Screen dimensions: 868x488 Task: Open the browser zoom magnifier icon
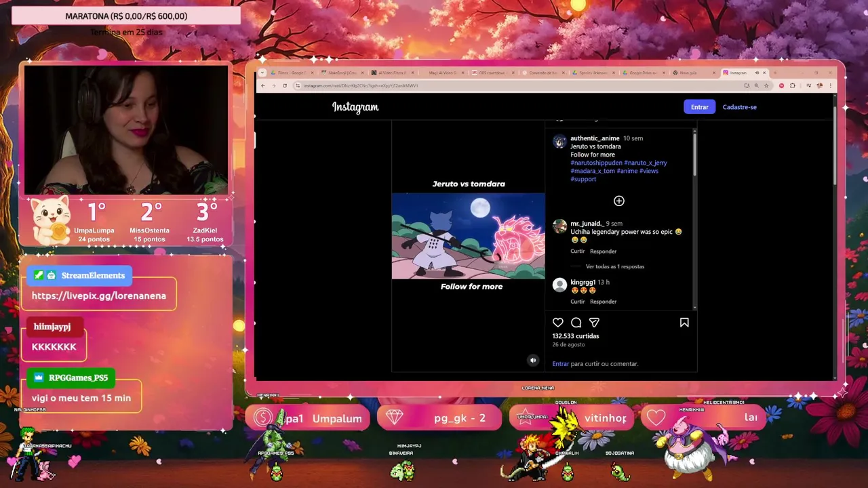coord(756,85)
